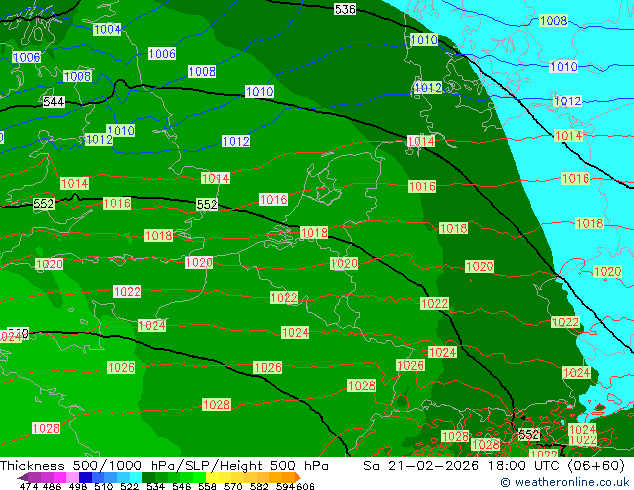This screenshot has height=490, width=634.
Task: Pick the cyan legend swatch
Action: pos(136,477)
